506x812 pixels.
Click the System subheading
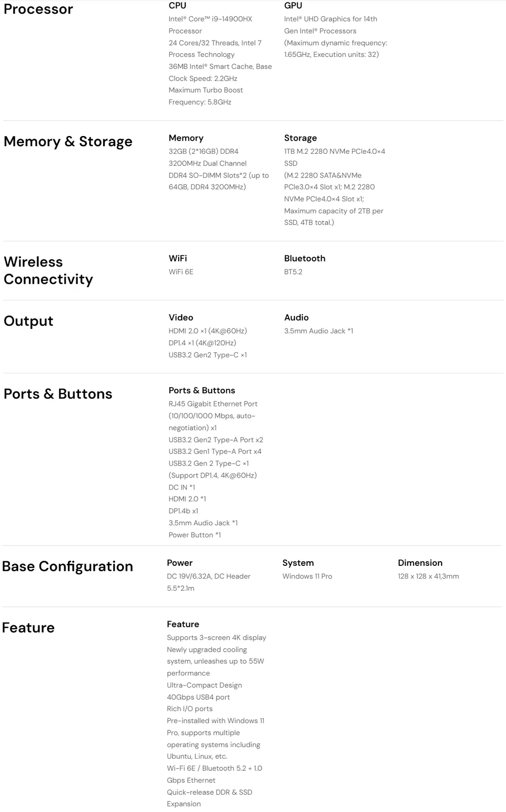[298, 563]
